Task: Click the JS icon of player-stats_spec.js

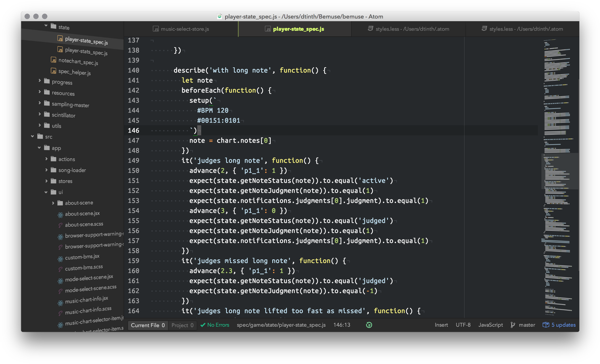Action: click(60, 49)
